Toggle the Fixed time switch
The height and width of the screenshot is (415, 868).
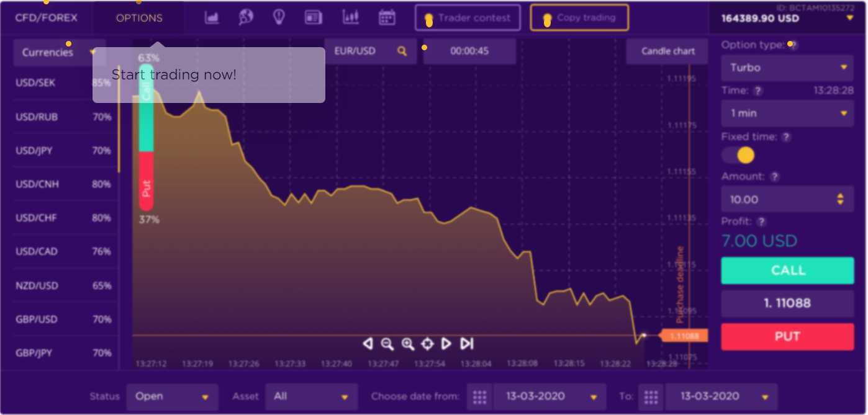tap(738, 155)
